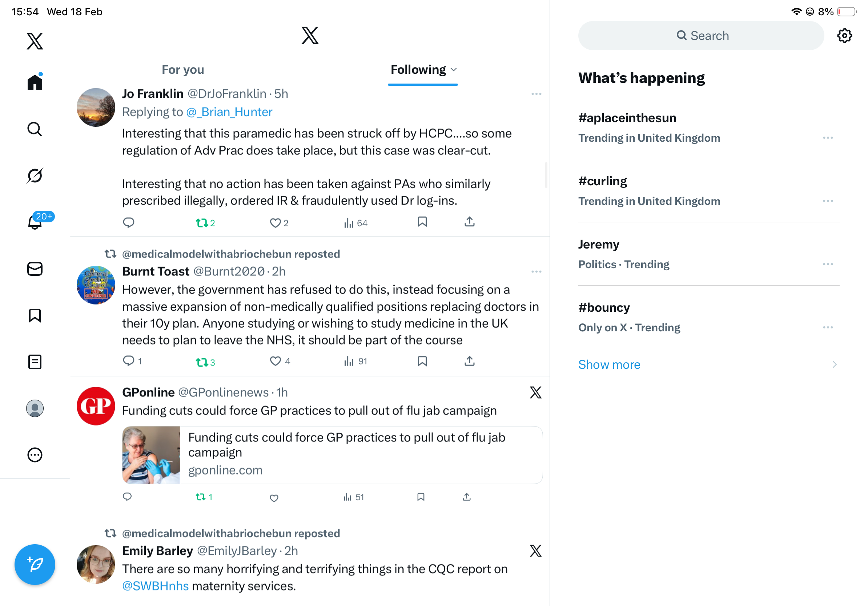Expand the Following tab dropdown chevron

(x=454, y=69)
